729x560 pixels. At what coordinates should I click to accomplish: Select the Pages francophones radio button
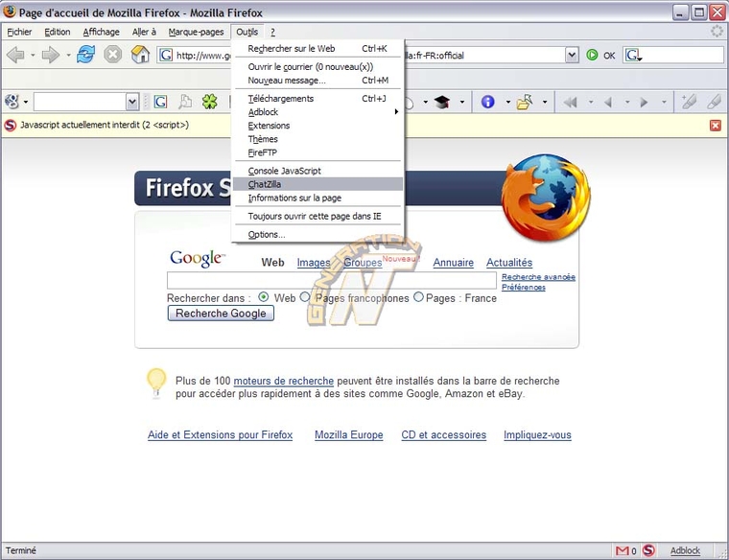point(304,297)
